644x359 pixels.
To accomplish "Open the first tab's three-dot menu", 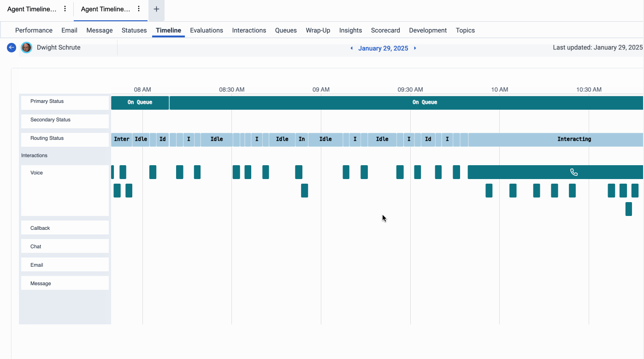I will 65,9.
